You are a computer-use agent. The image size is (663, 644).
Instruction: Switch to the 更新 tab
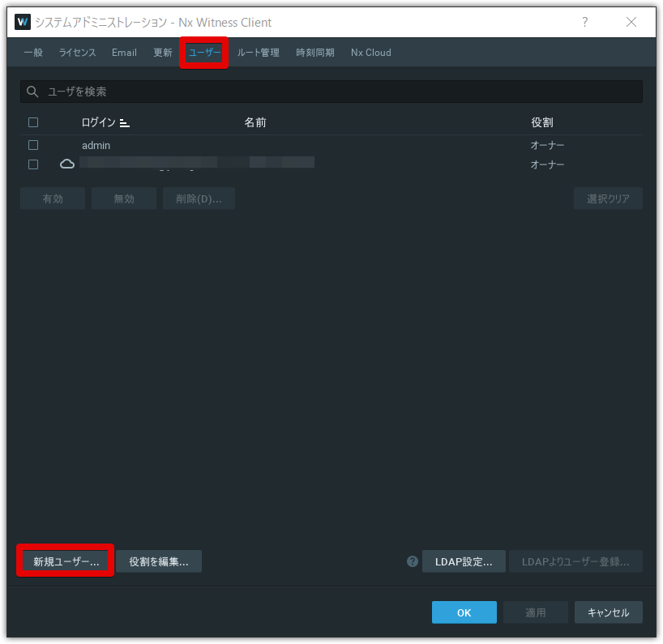163,53
